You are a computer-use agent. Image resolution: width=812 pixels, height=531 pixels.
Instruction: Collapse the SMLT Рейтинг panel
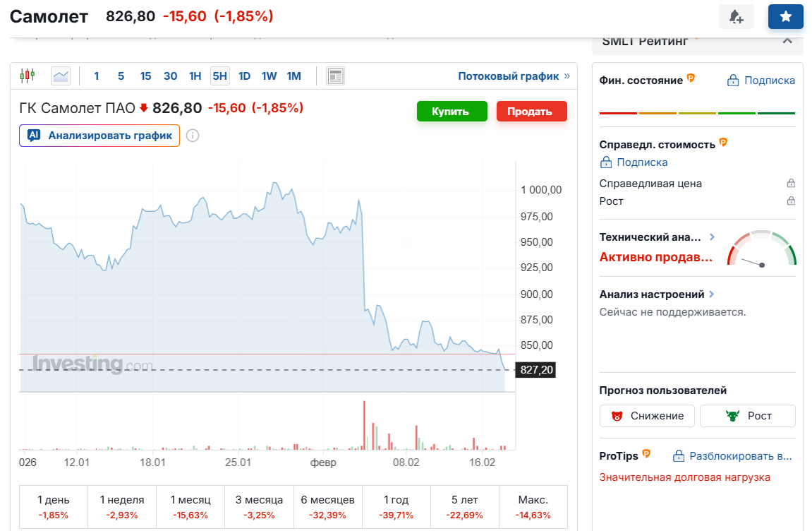tap(787, 41)
